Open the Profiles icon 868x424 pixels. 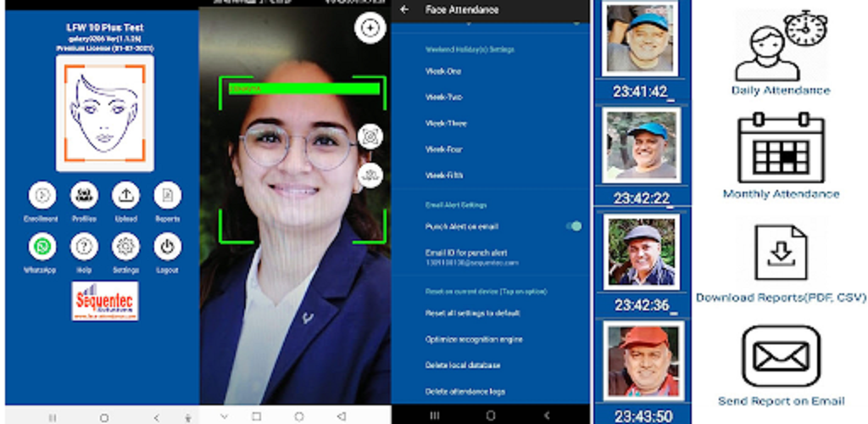tap(84, 195)
